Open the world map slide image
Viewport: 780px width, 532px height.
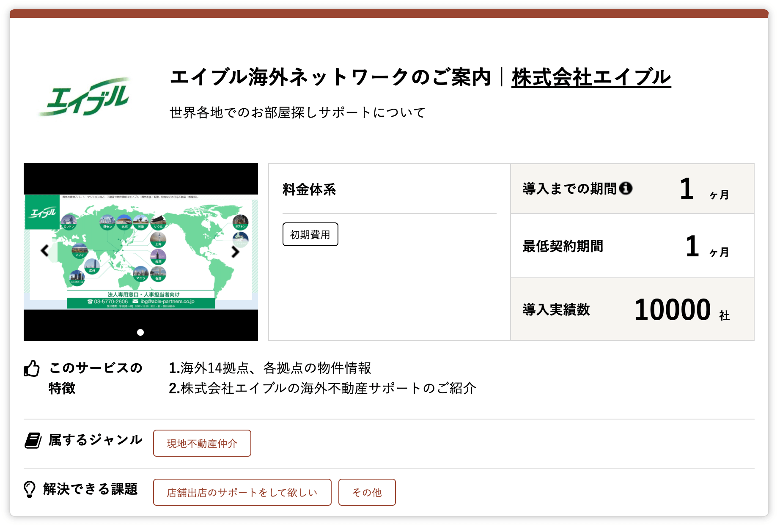click(x=141, y=252)
